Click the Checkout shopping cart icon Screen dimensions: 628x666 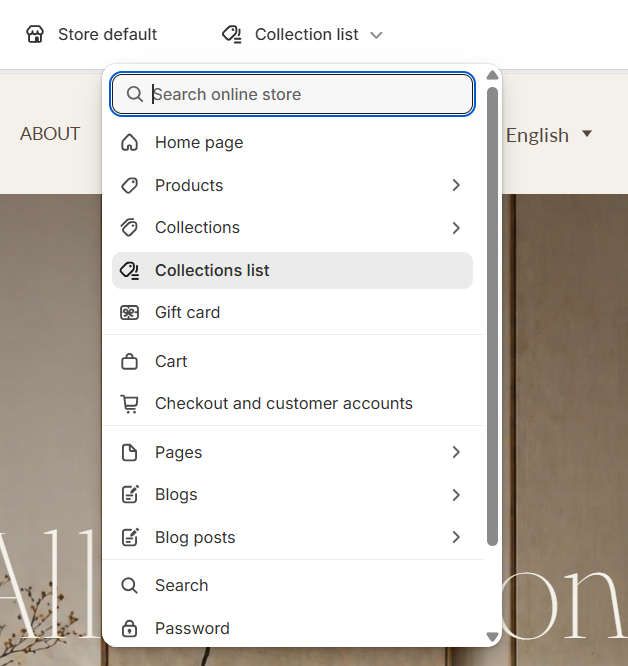pos(130,404)
